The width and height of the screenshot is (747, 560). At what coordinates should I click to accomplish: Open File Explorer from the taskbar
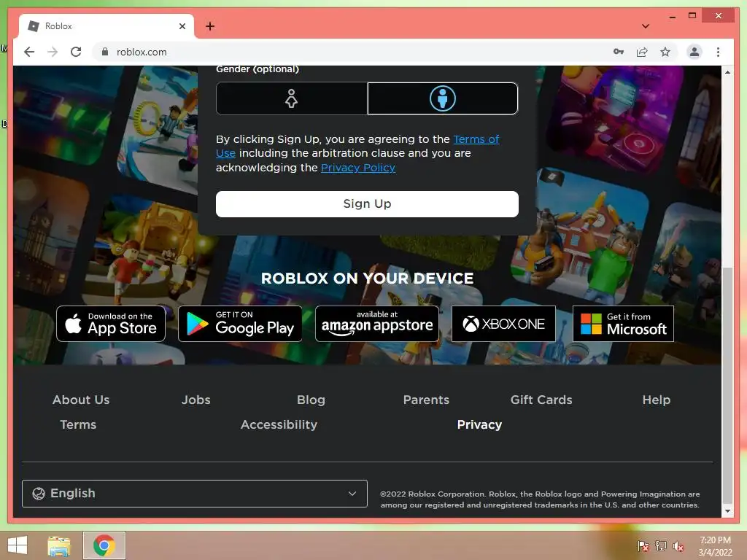[59, 545]
